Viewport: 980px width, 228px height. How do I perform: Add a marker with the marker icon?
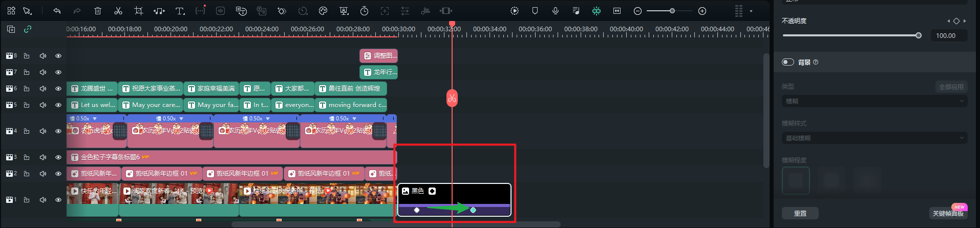535,11
